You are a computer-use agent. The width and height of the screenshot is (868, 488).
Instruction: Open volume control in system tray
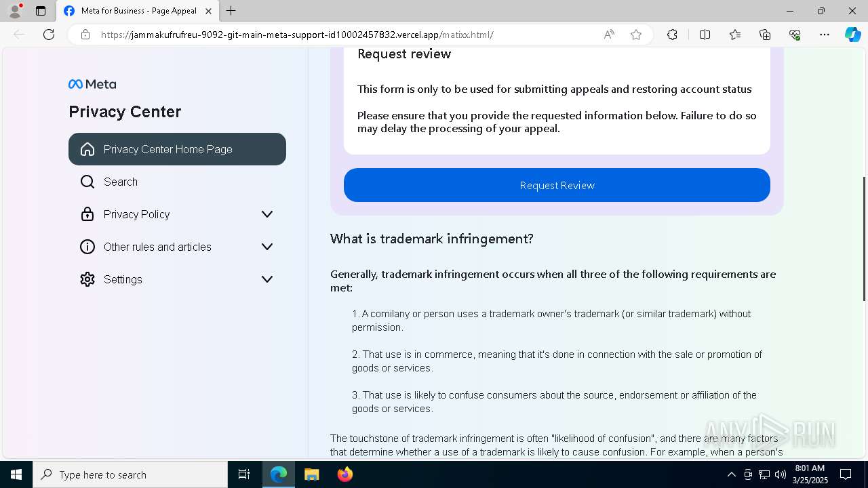[780, 474]
